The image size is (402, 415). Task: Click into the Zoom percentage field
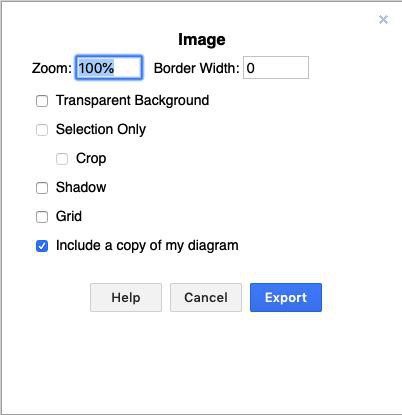point(109,68)
